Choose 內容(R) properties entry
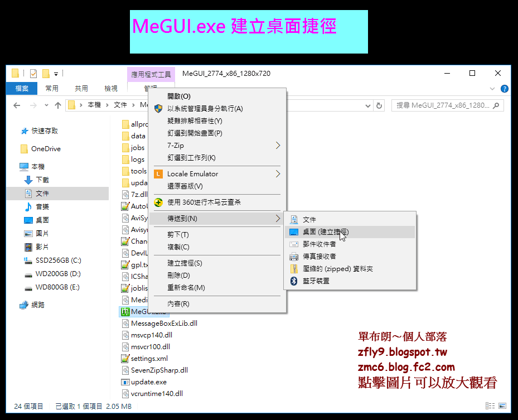The image size is (518, 420). [x=217, y=303]
